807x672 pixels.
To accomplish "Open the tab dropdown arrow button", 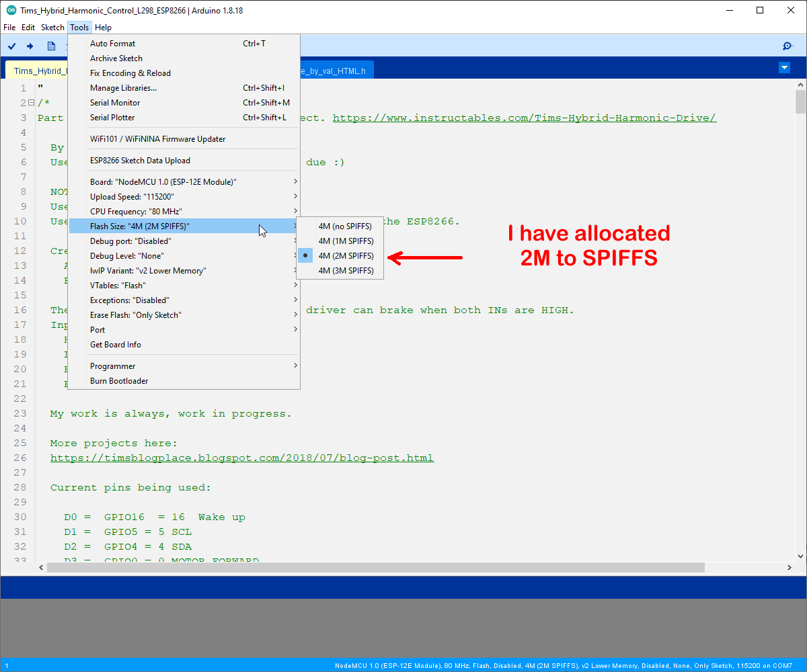I will [784, 67].
